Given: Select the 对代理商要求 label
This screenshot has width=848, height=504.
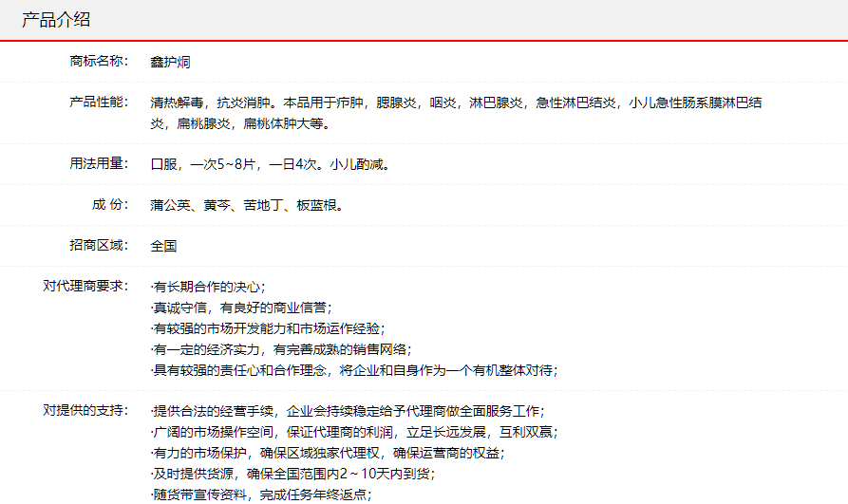Looking at the screenshot, I should click(x=86, y=285).
